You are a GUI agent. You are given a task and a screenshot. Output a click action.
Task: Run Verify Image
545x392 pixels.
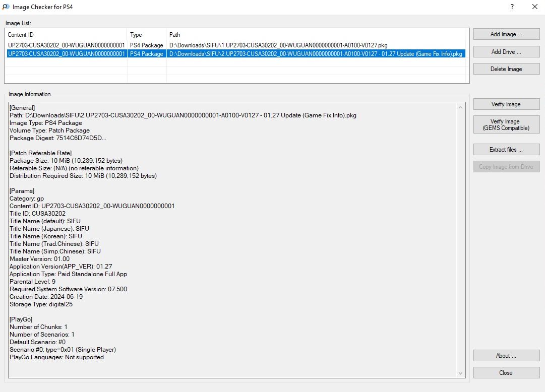(x=506, y=104)
